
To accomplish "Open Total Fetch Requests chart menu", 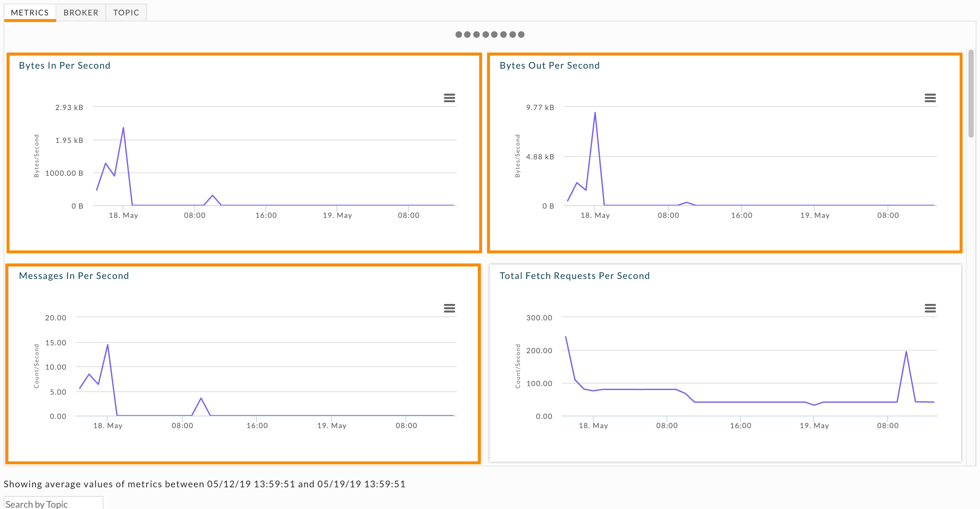I will tap(930, 308).
